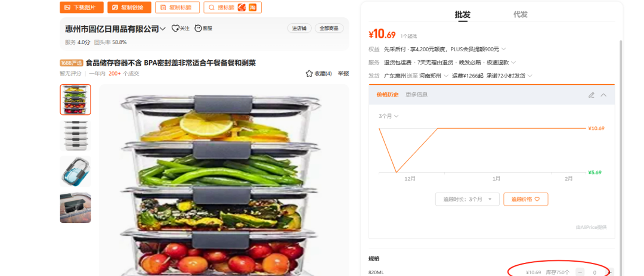Screen dimensions: 644x276
Task: Click the 举报 report link
Action: pos(343,73)
